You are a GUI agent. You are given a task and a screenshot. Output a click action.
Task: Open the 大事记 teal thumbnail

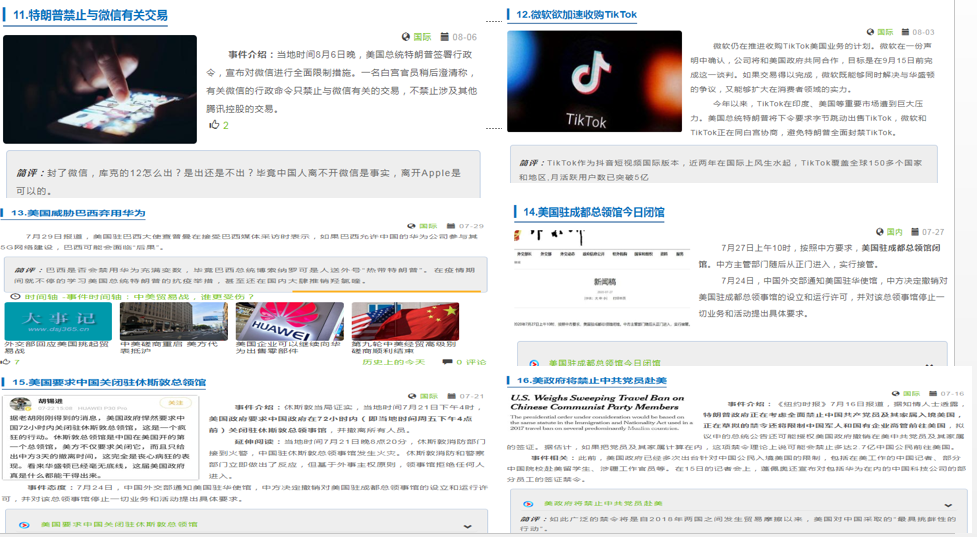click(58, 321)
